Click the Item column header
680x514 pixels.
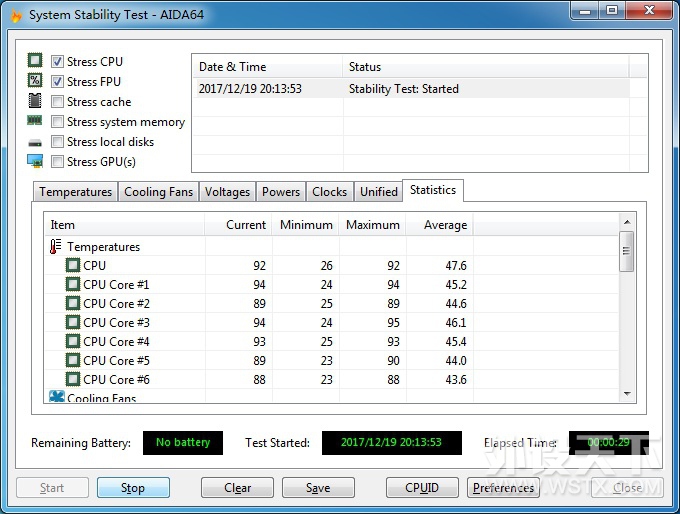point(125,225)
